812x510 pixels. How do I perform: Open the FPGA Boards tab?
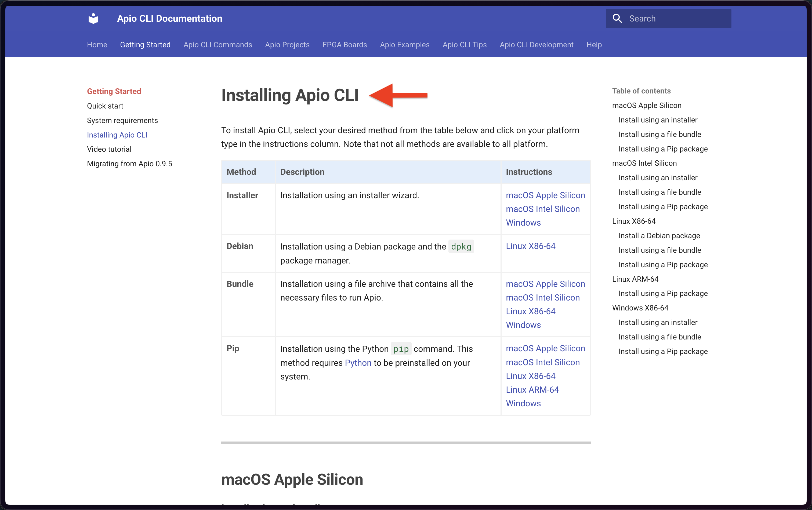click(x=345, y=45)
